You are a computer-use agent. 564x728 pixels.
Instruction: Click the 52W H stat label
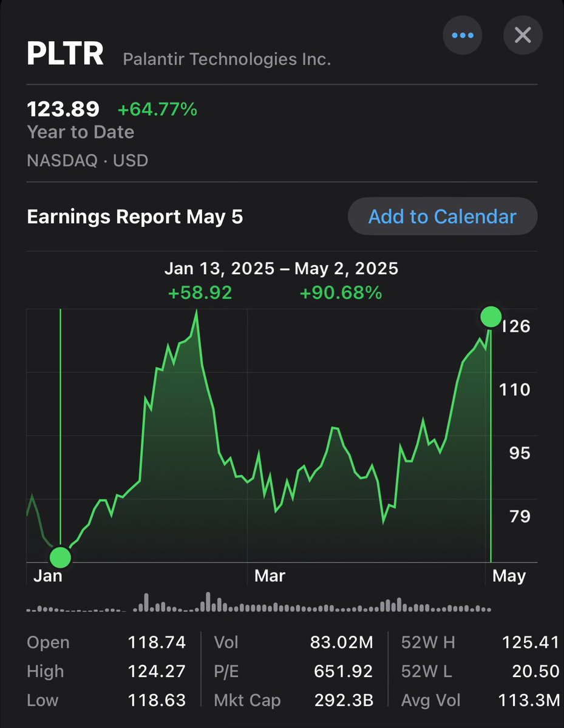(428, 642)
